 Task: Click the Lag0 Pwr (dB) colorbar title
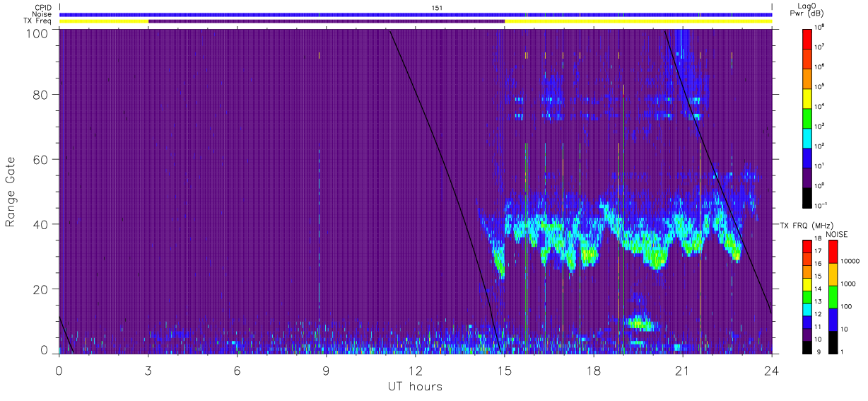point(807,9)
